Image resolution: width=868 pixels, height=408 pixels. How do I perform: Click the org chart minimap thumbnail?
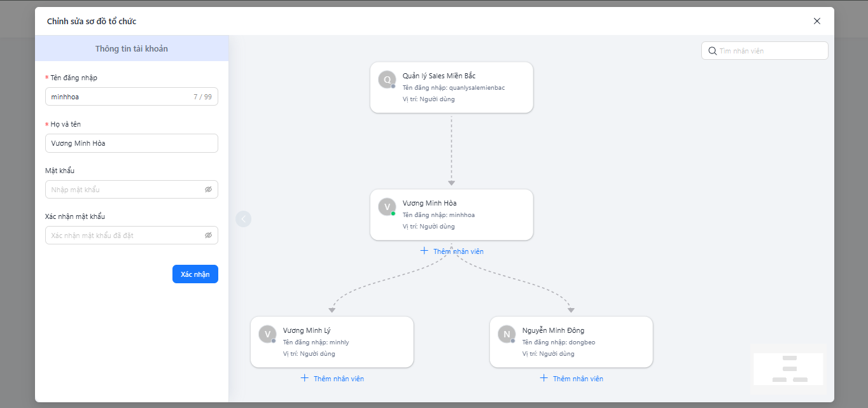(x=789, y=369)
